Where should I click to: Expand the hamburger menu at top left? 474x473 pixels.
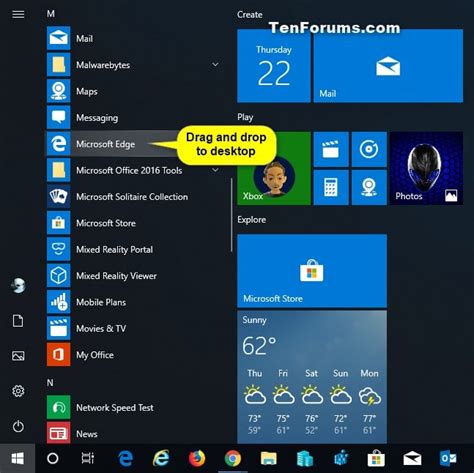[18, 14]
